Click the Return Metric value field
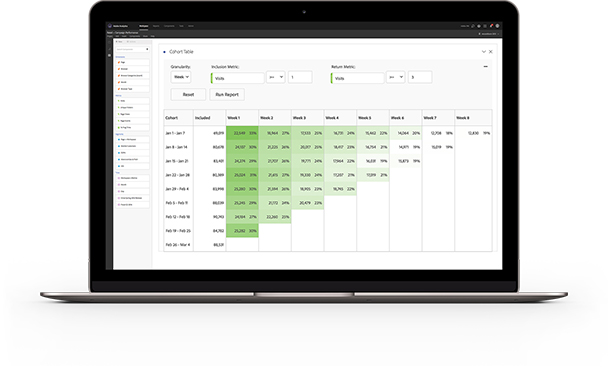 420,77
